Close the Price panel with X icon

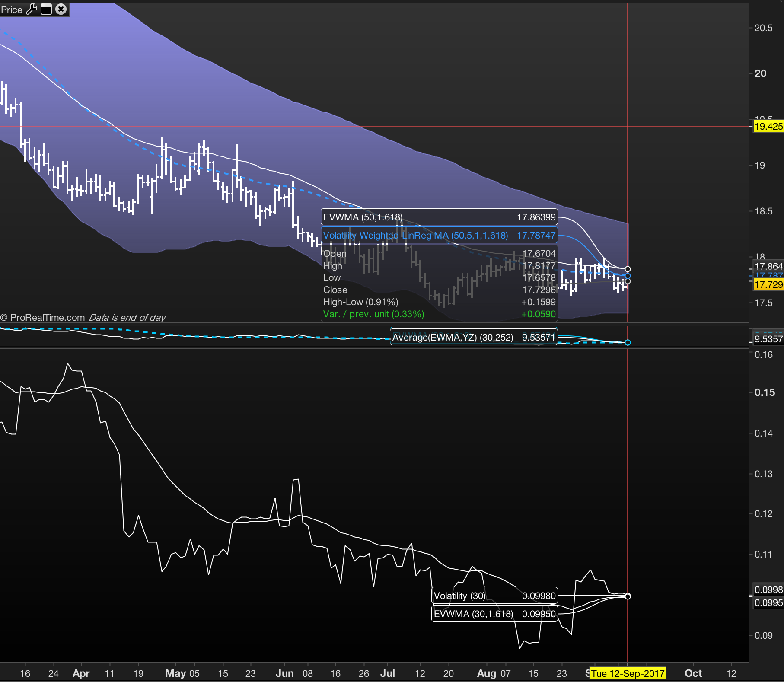(x=61, y=9)
